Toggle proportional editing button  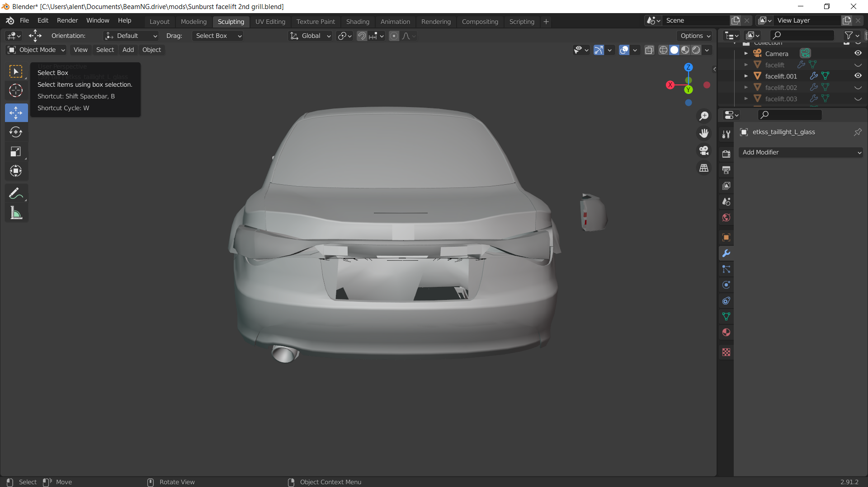click(394, 36)
